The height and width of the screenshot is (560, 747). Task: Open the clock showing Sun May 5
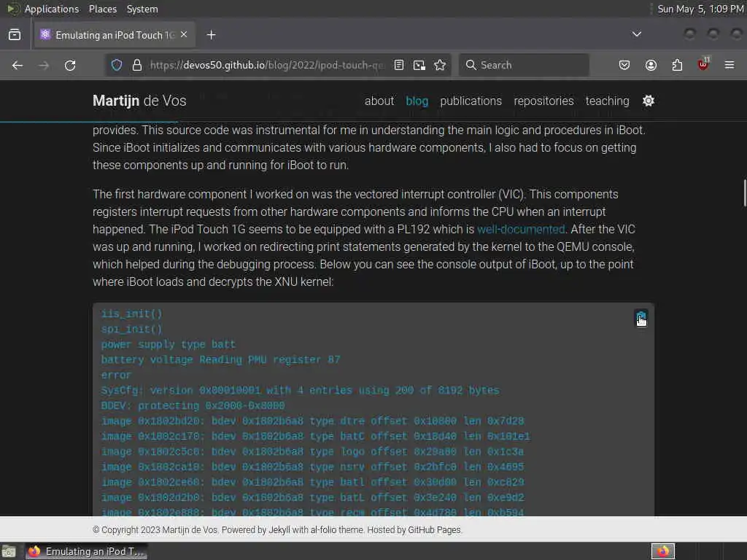(700, 9)
